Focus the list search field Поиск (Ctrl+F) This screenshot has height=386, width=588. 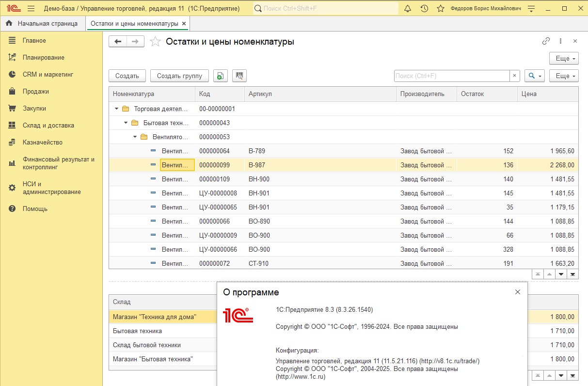tap(452, 76)
